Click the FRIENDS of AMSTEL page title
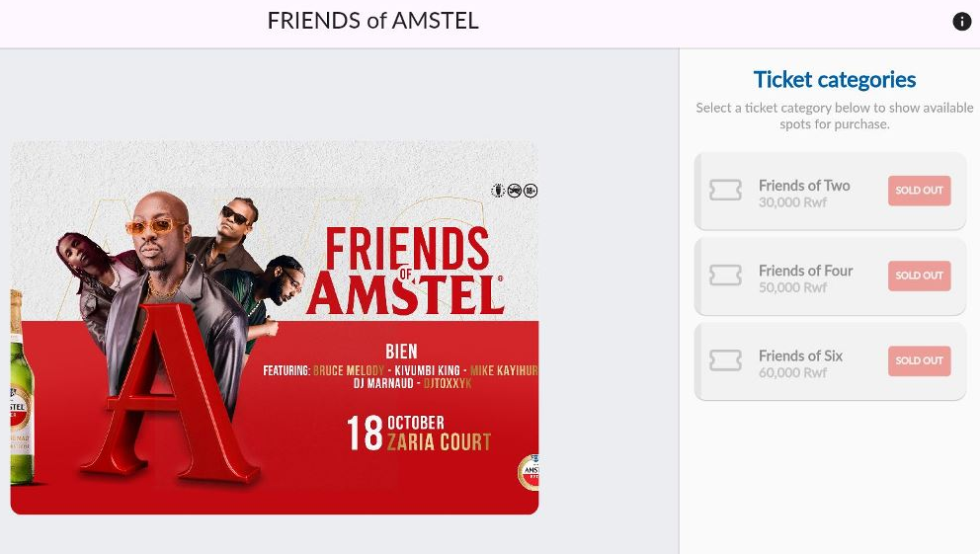 click(372, 21)
